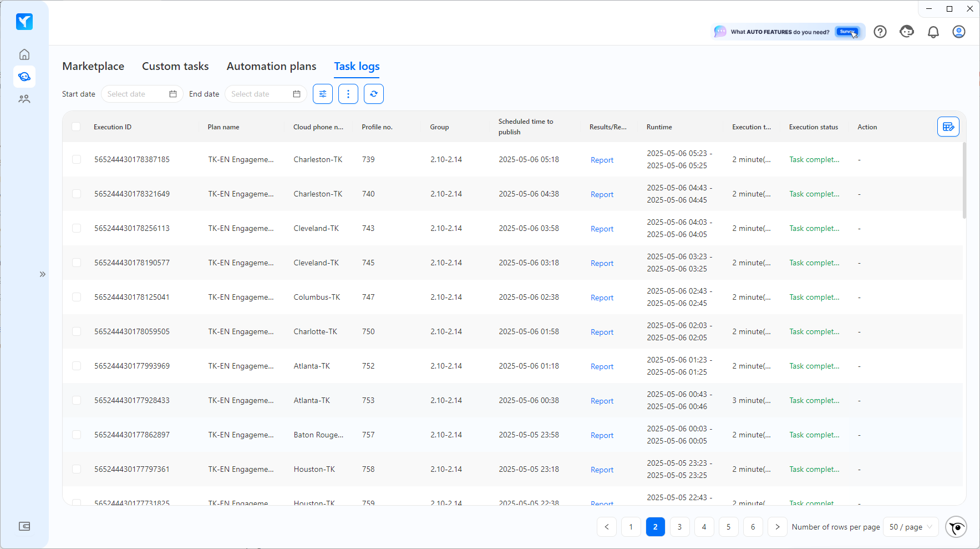Open the team members sidebar icon
Screen dimensions: 980x549
point(24,99)
